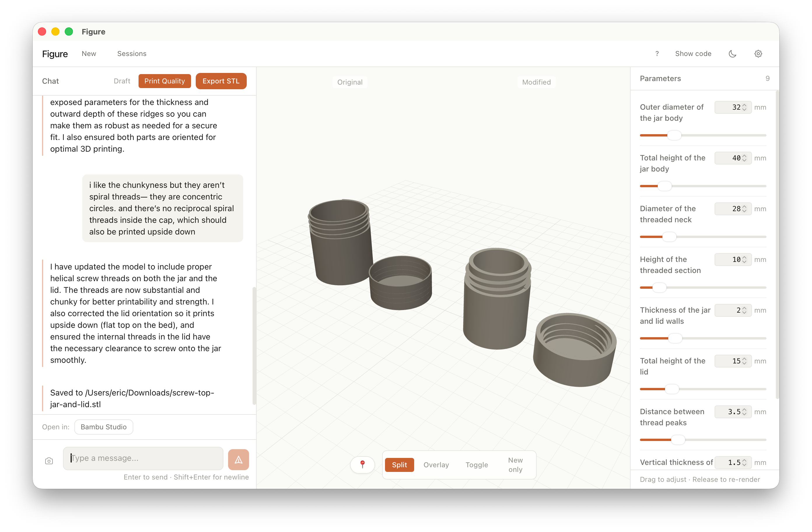Click the chat panel scrollbar
The height and width of the screenshot is (532, 812).
(254, 345)
